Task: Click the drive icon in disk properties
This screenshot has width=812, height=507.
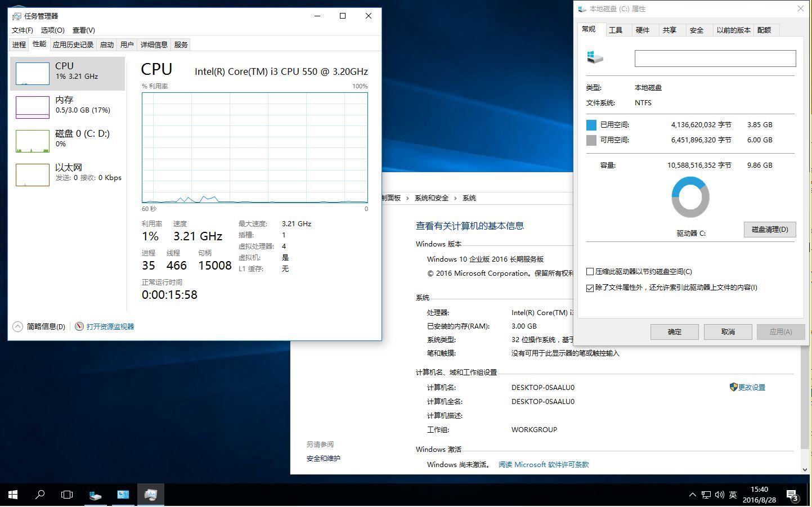Action: pyautogui.click(x=595, y=57)
